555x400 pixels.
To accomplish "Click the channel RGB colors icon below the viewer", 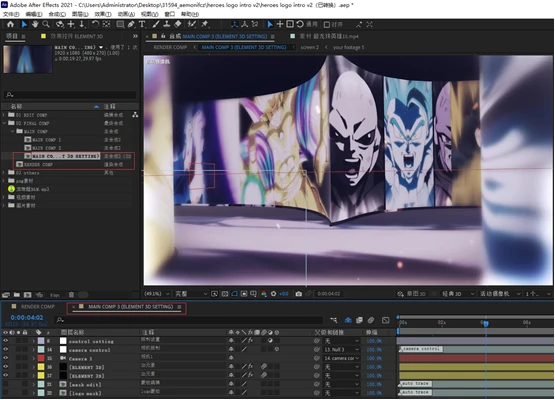I will [x=264, y=294].
